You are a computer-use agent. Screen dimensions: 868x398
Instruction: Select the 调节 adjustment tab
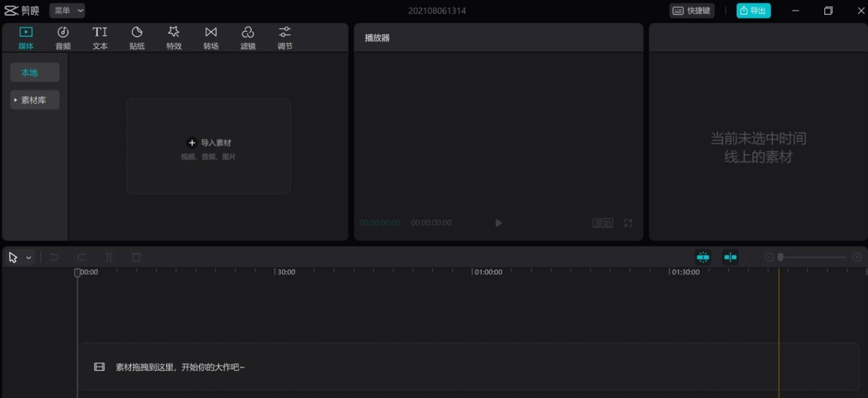tap(285, 38)
